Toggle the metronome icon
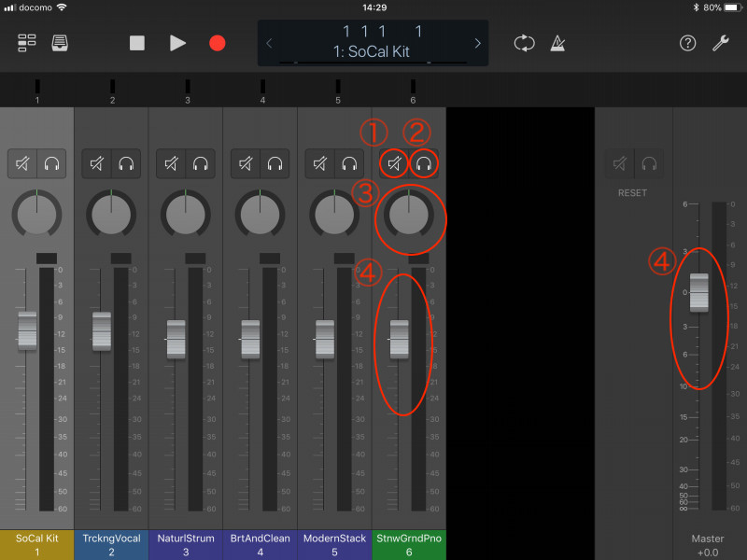 pyautogui.click(x=557, y=43)
